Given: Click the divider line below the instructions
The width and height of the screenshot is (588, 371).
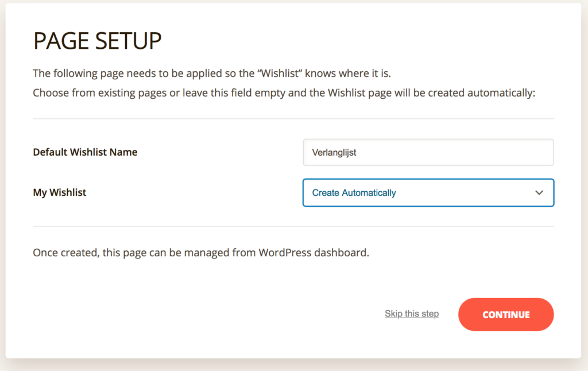Looking at the screenshot, I should (293, 118).
